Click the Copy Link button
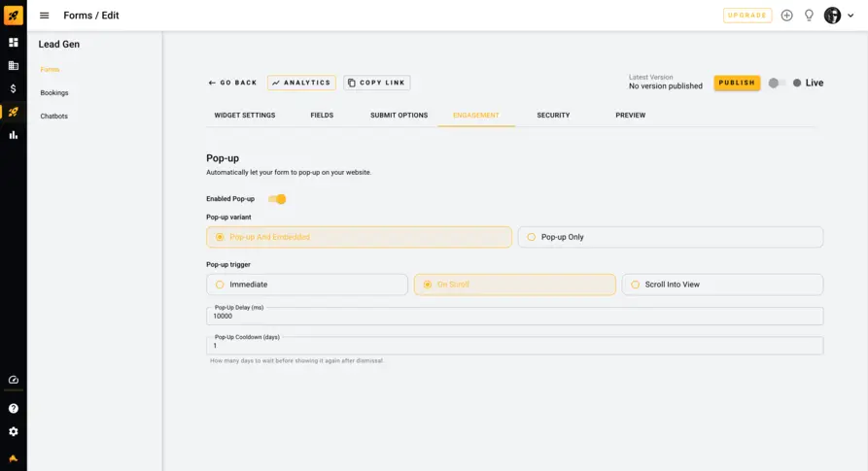Screen dimensions: 868x471 [x=377, y=83]
